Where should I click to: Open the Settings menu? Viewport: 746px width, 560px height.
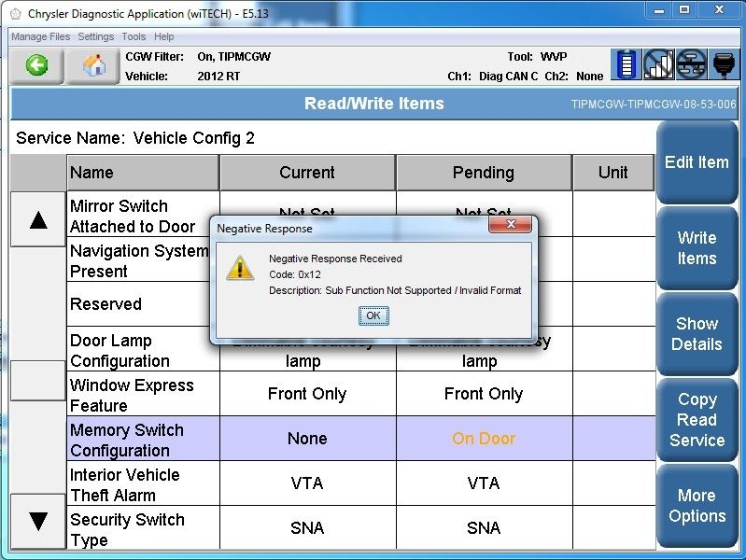(95, 36)
